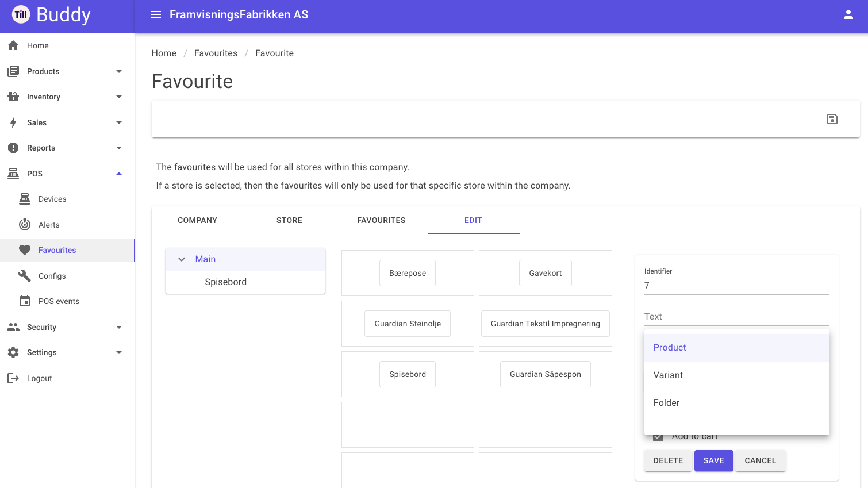Click the Logout icon

click(x=13, y=378)
